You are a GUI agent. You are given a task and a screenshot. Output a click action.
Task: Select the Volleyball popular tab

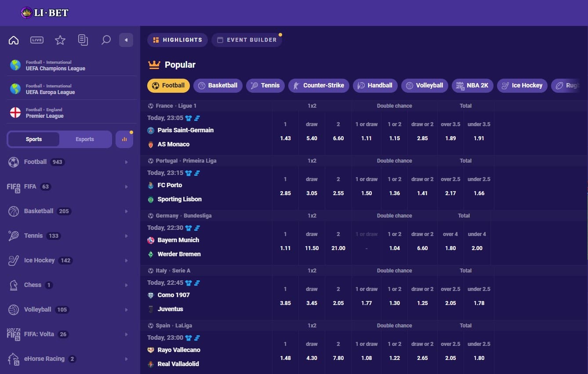pyautogui.click(x=425, y=86)
